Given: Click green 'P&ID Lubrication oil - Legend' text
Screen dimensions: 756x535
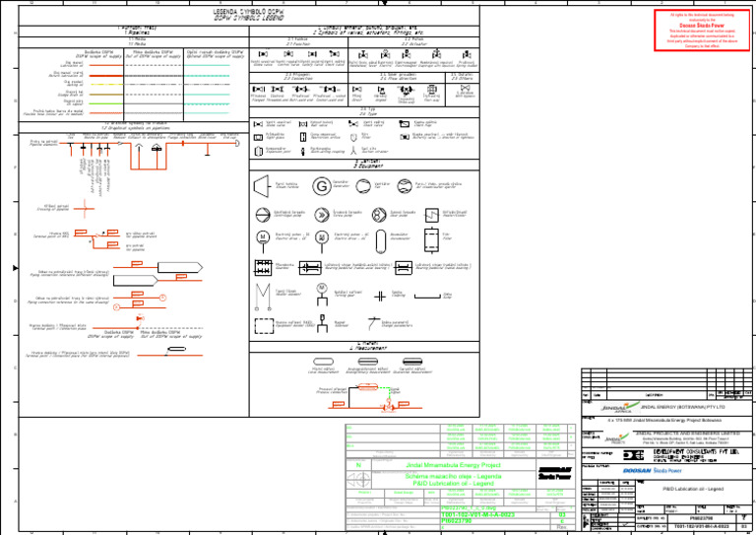Looking at the screenshot, I should click(453, 483).
